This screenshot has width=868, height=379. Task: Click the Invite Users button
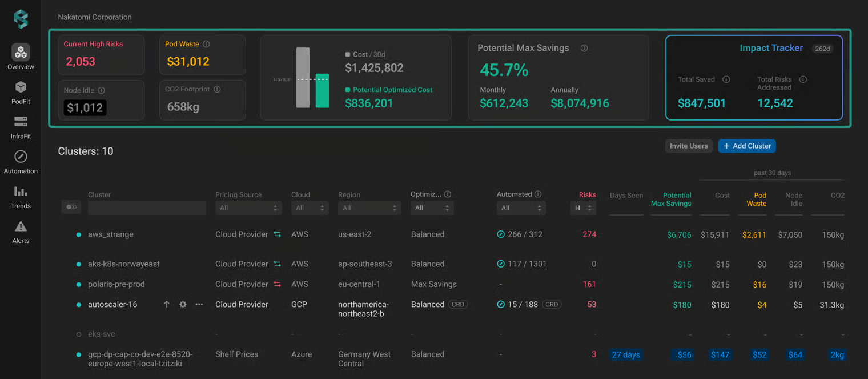pyautogui.click(x=689, y=146)
